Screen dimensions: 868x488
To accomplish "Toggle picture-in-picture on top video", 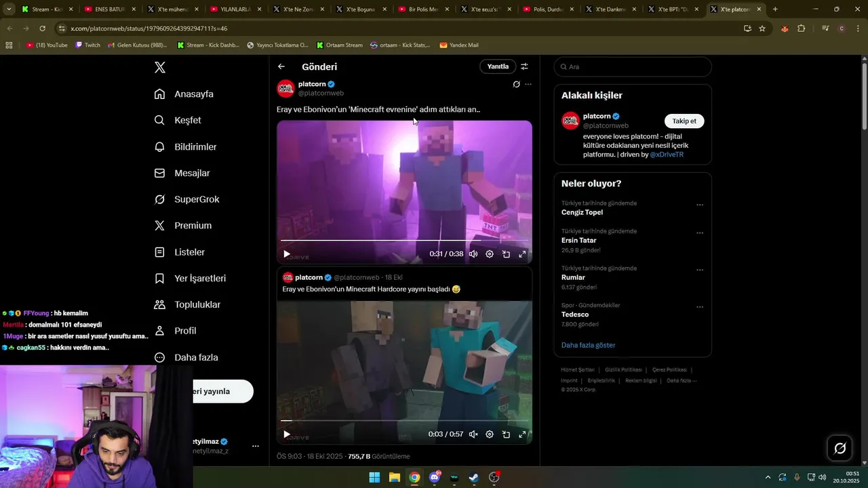I will point(506,254).
